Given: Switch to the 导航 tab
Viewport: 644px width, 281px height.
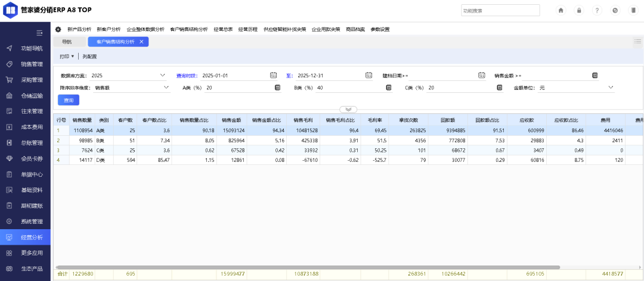Looking at the screenshot, I should [69, 42].
